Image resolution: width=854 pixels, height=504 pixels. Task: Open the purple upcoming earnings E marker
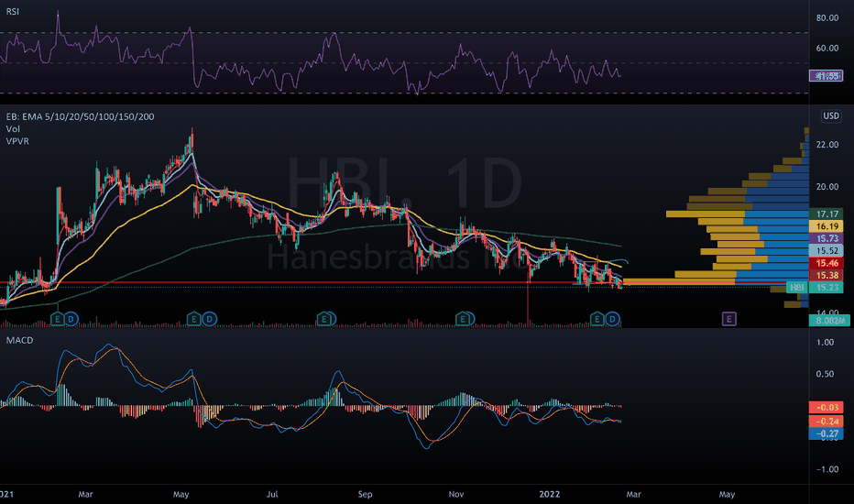(729, 319)
